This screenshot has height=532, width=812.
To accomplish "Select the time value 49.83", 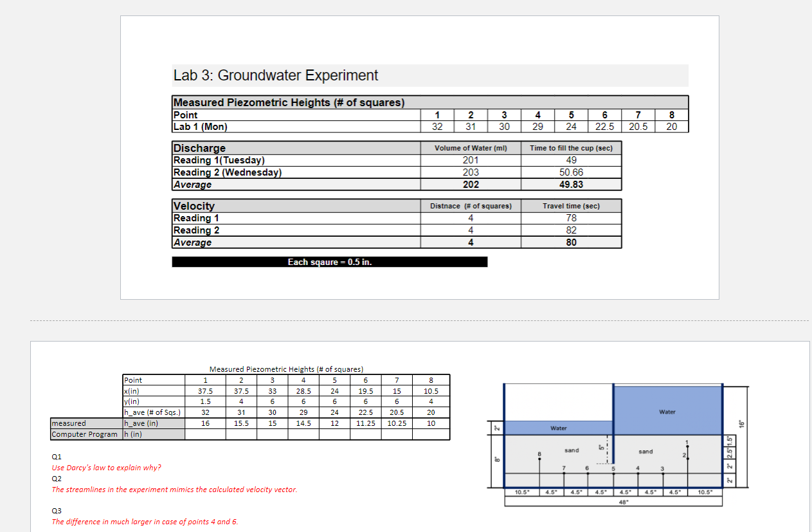I will click(x=570, y=185).
